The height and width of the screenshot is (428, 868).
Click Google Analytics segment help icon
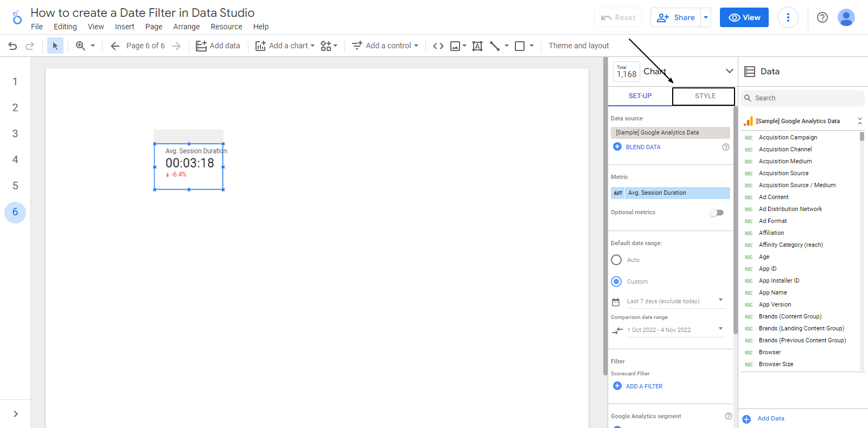click(729, 416)
